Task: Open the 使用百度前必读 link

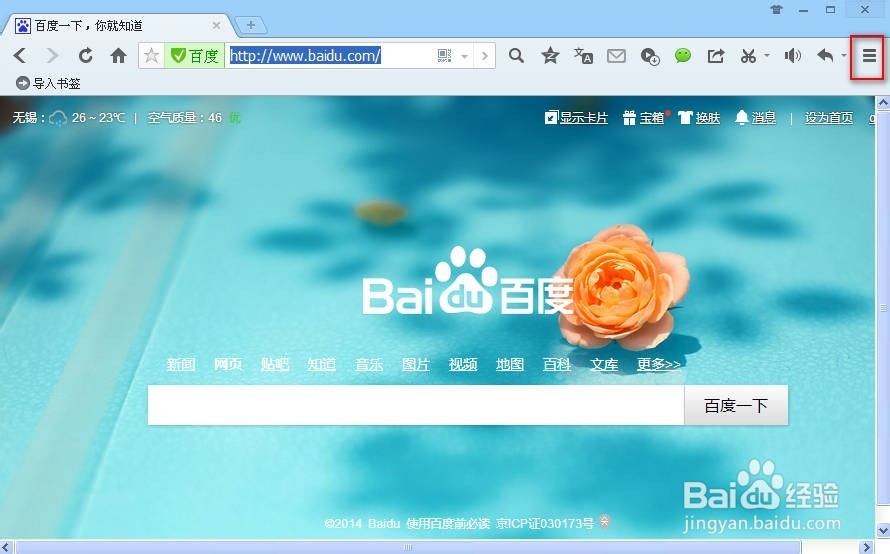Action: (448, 523)
